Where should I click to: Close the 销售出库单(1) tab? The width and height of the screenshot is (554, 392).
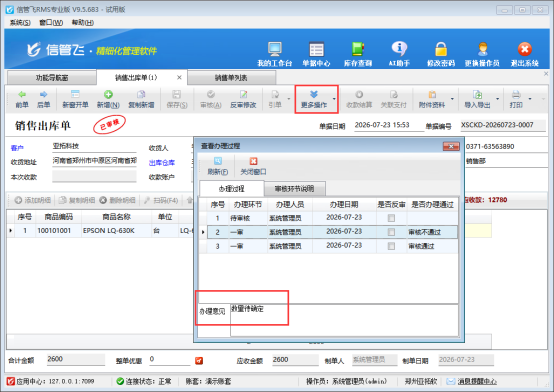[179, 77]
